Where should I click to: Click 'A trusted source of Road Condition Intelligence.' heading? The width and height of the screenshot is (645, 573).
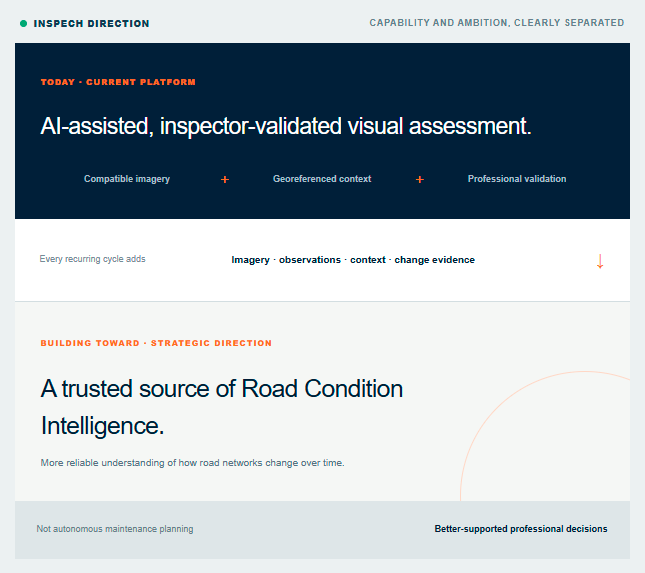coord(221,407)
